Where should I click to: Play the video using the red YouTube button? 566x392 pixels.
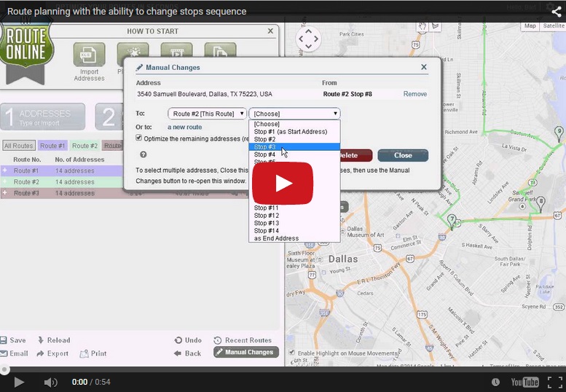point(283,183)
